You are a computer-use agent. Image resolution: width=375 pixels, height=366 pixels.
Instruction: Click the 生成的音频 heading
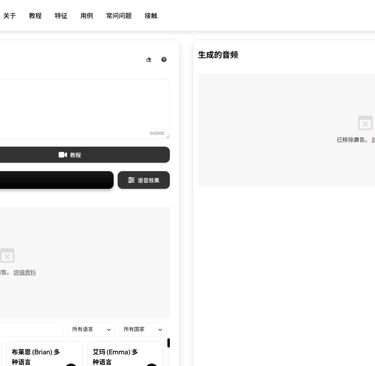click(x=218, y=55)
